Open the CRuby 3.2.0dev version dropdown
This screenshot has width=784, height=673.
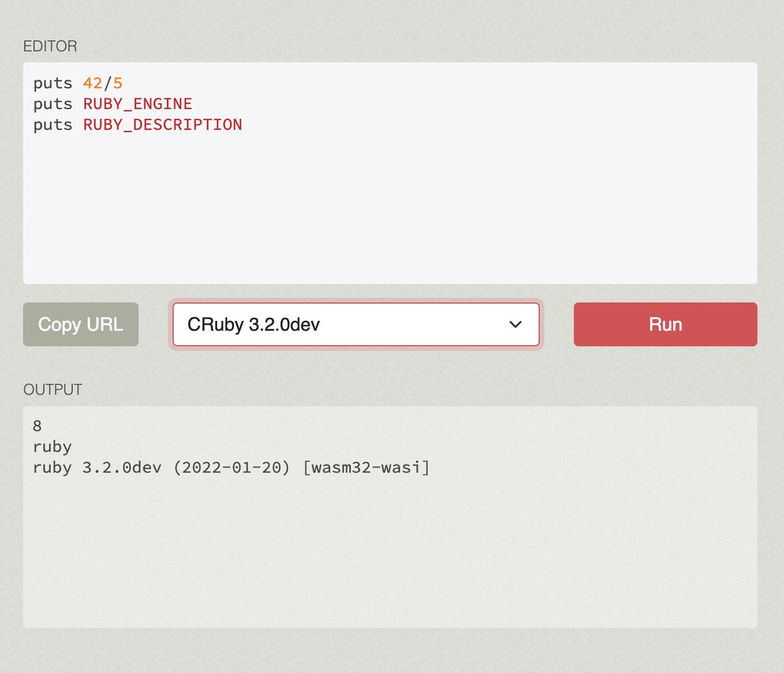(356, 324)
